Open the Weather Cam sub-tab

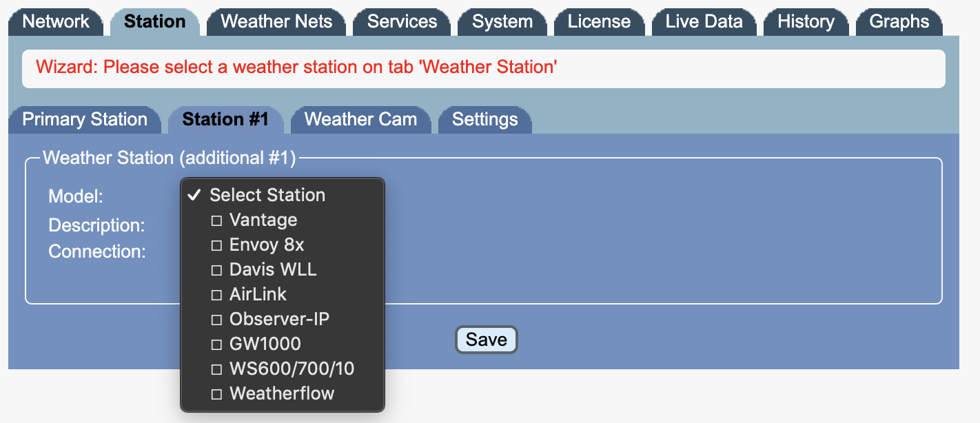tap(360, 119)
